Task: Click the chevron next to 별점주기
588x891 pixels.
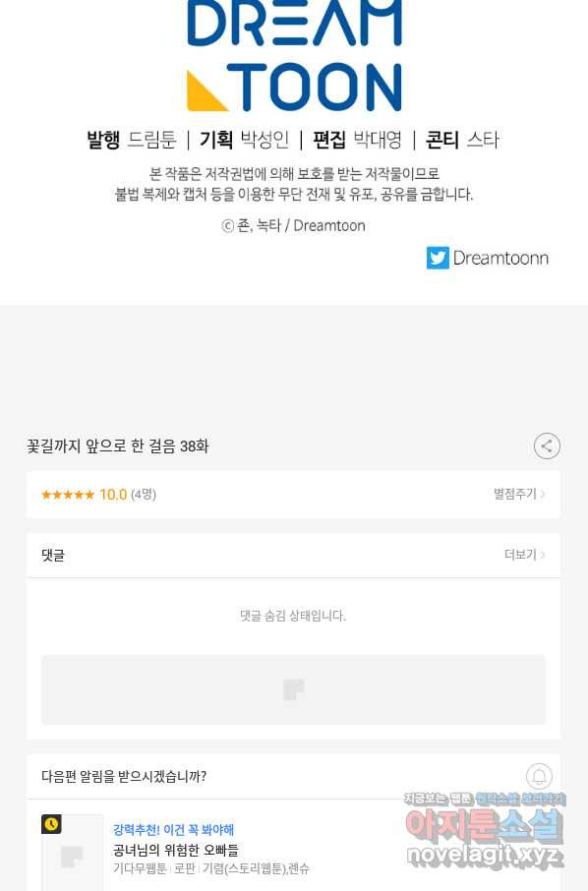Action: click(543, 495)
